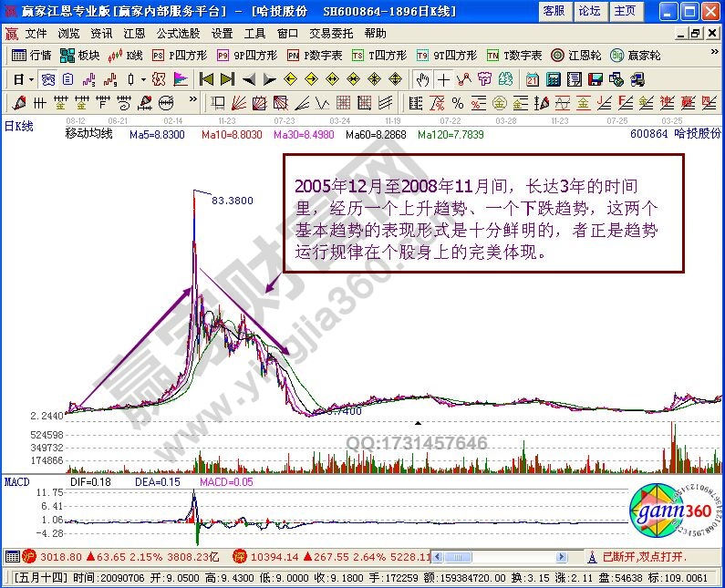Toggle the crosshair cursor mode
Screen dimensions: 725x588
442,78
